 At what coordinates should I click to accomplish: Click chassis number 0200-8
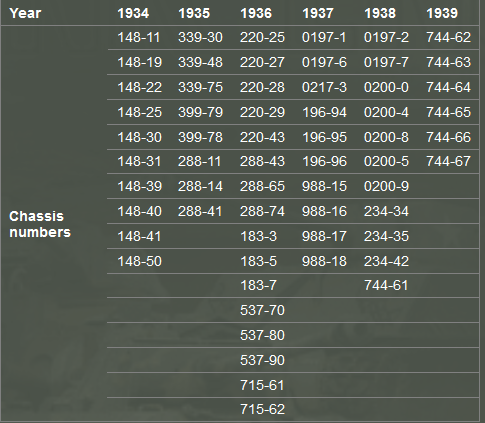pos(386,137)
